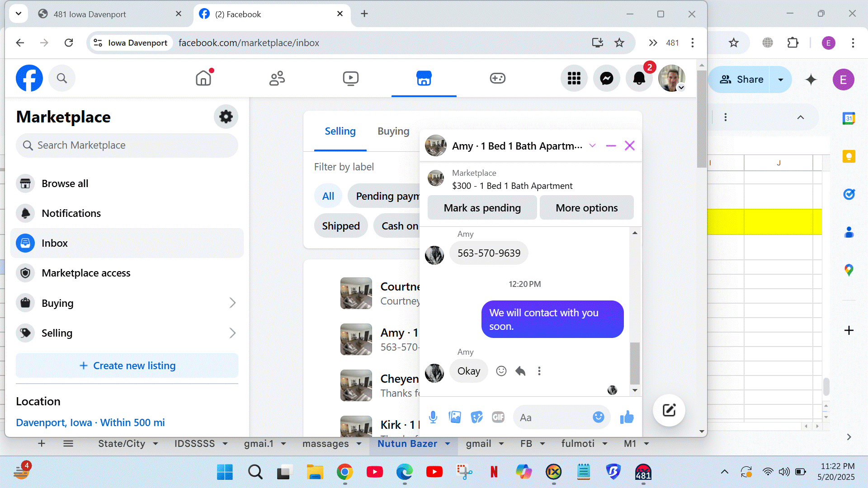The width and height of the screenshot is (868, 488).
Task: Send a thumbs-up like in chat
Action: [x=627, y=417]
